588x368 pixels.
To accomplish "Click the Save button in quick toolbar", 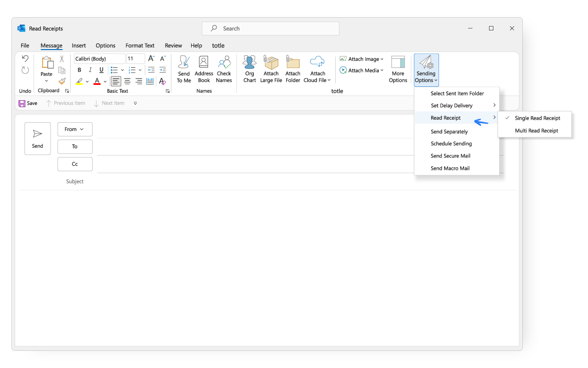I will 28,103.
